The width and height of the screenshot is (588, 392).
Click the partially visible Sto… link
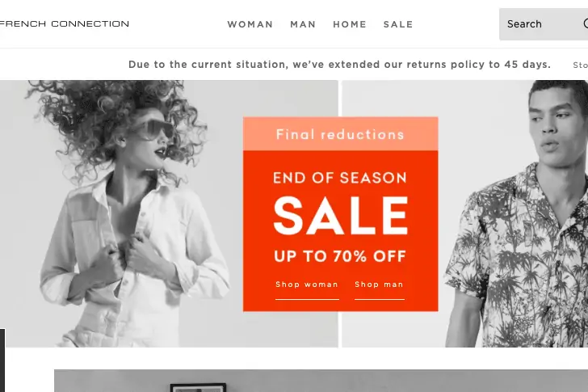[580, 65]
